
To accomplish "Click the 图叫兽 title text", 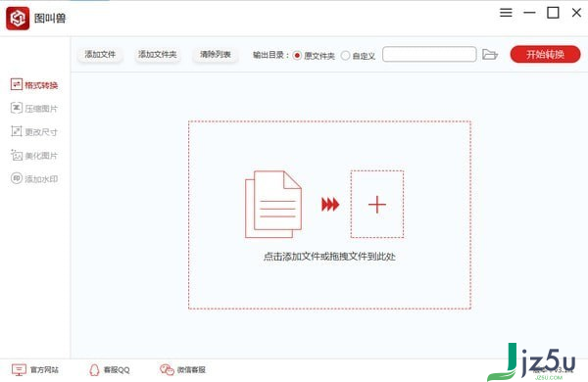I will [x=50, y=18].
